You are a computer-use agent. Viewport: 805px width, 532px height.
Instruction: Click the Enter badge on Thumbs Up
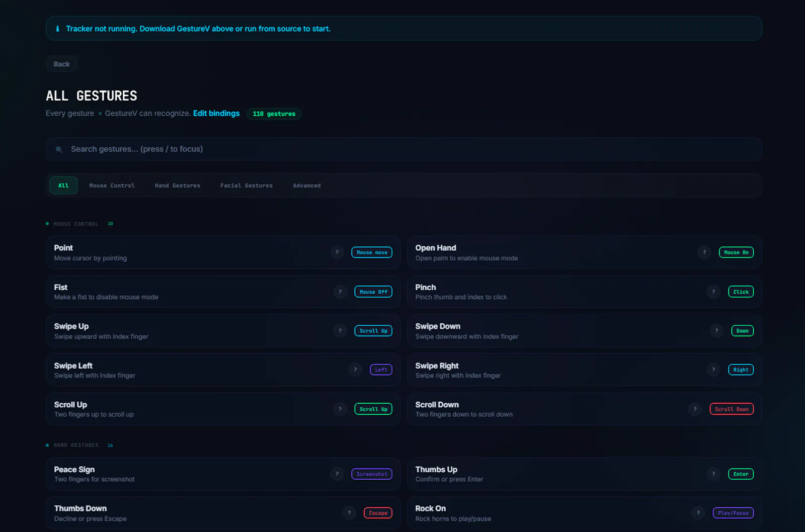click(x=741, y=474)
